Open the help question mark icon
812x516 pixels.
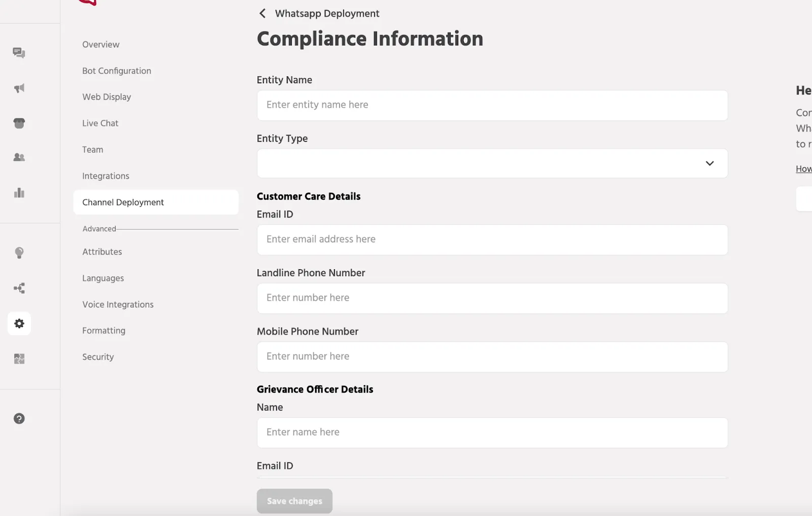click(19, 418)
